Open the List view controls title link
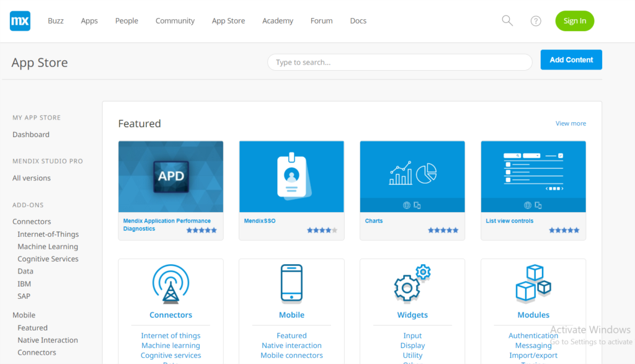635x364 pixels. point(510,221)
